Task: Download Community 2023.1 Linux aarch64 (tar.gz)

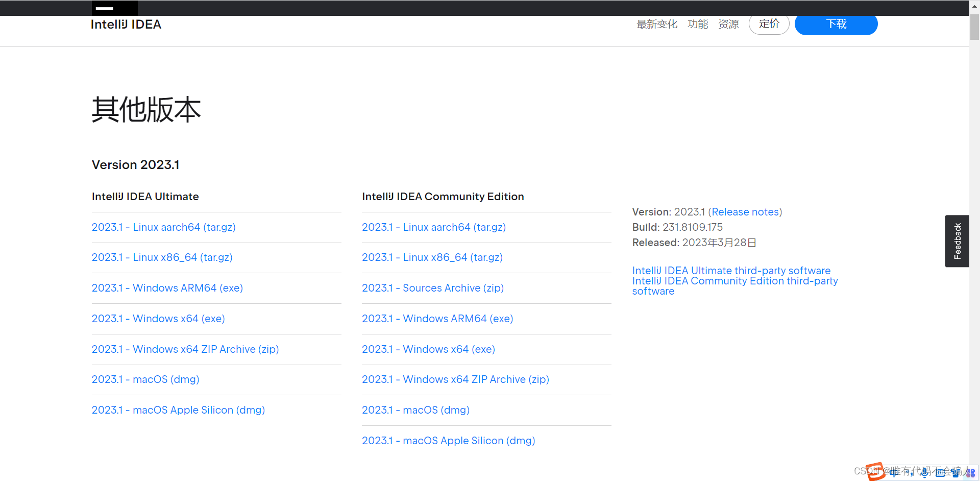Action: point(434,227)
